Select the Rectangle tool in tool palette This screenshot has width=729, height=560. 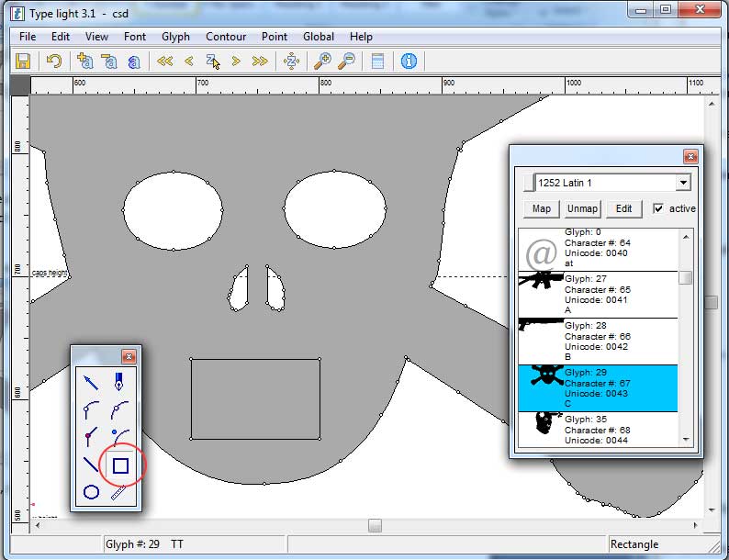point(120,465)
